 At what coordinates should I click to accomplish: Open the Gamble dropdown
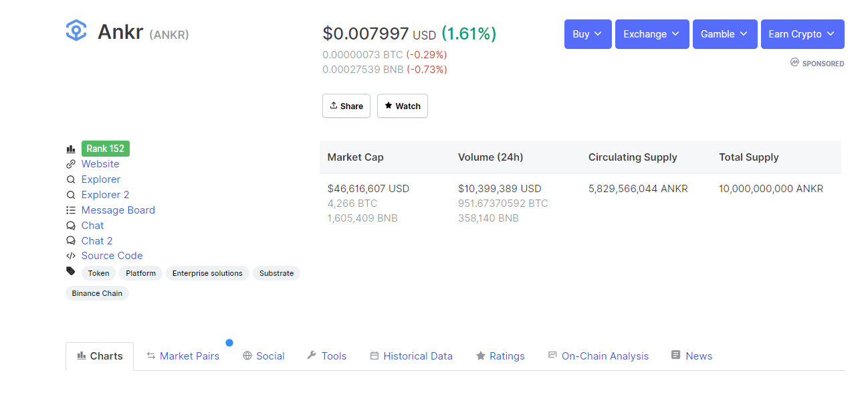pos(725,34)
